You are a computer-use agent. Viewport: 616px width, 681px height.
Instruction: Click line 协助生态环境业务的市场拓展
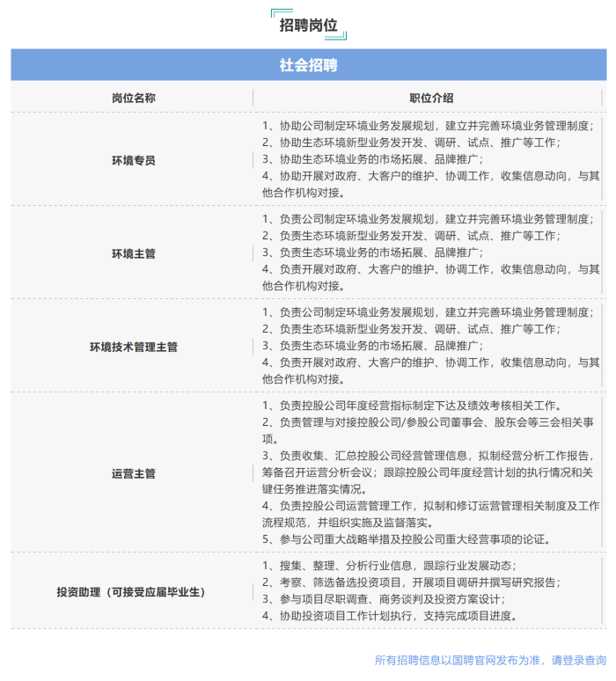(x=373, y=159)
